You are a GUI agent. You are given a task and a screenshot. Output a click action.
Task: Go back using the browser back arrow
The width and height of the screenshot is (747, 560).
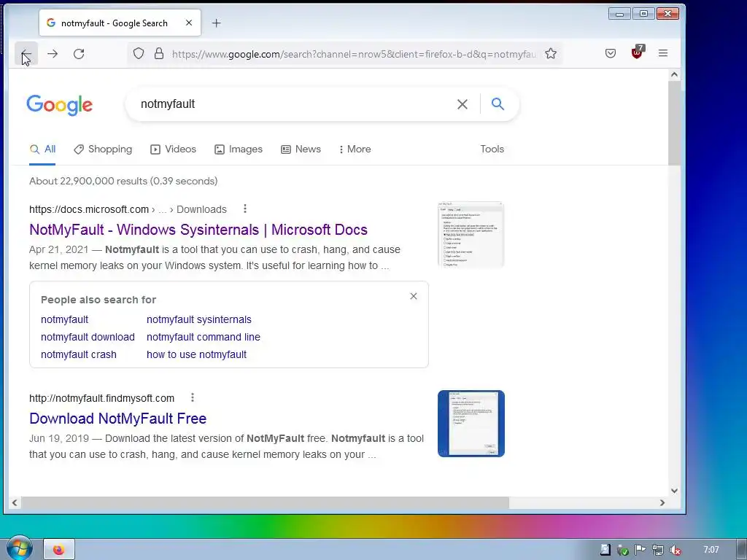(26, 54)
